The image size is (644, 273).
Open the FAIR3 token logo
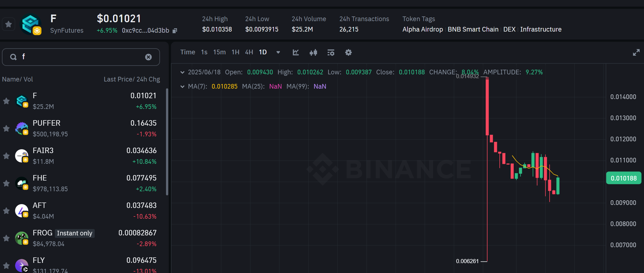coord(22,156)
